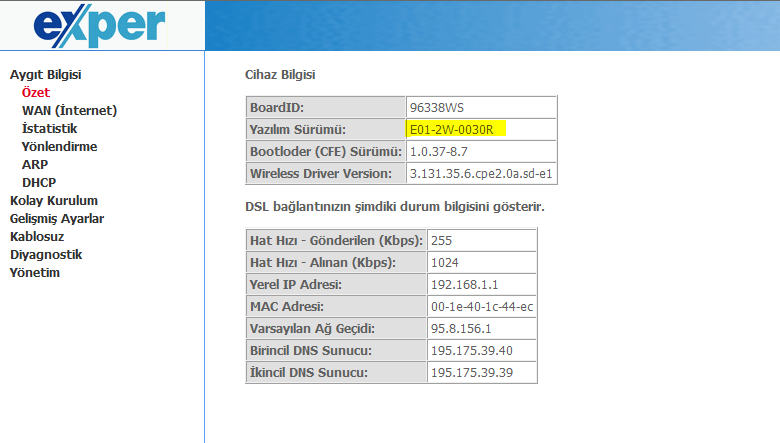
Task: Open Kolay Kurulum section
Action: coord(54,200)
